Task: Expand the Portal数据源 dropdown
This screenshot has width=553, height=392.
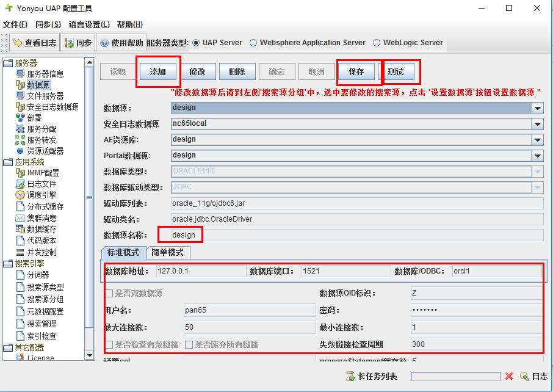Action: 538,156
